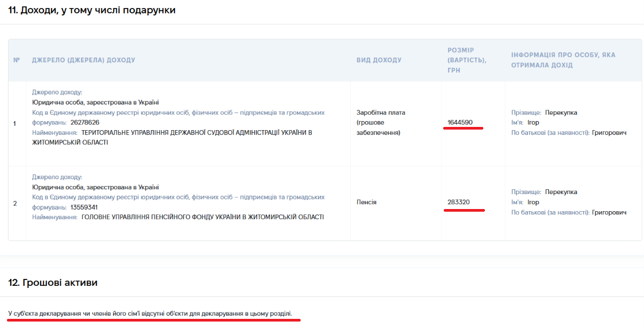Viewport: 644px width, 329px height.
Task: Click the registry code 13559341
Action: click(84, 207)
